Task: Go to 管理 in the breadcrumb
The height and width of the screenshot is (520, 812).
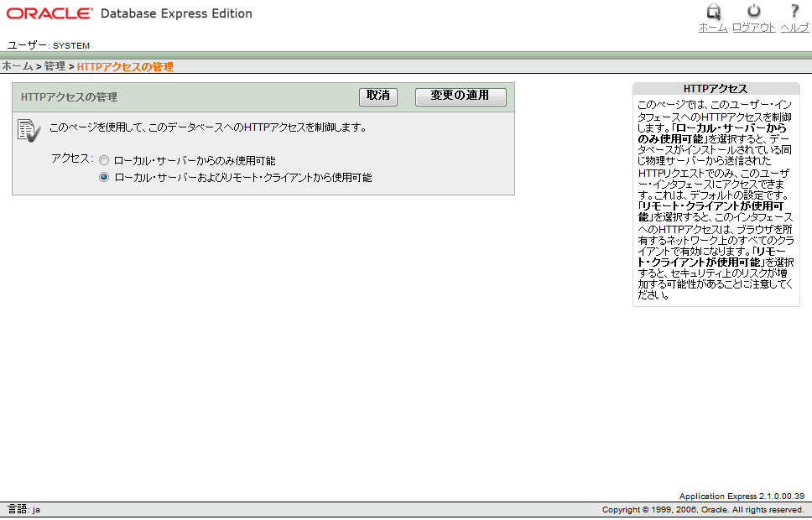Action: coord(55,66)
